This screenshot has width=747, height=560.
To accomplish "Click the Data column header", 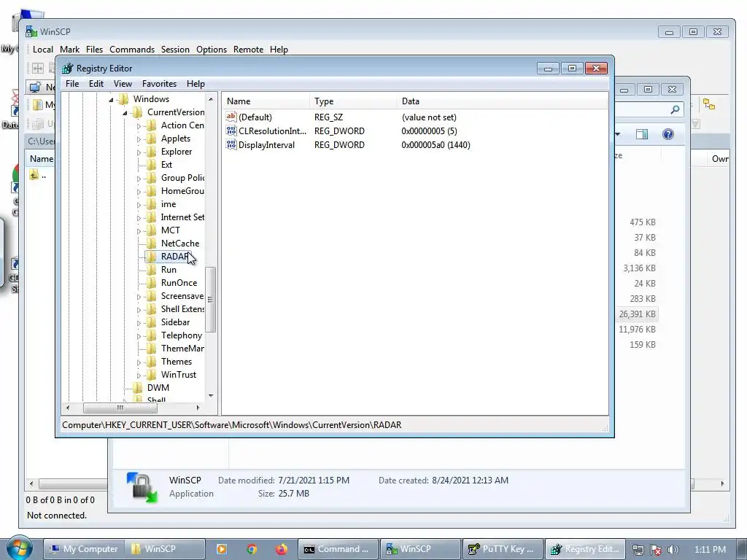I will pyautogui.click(x=502, y=101).
